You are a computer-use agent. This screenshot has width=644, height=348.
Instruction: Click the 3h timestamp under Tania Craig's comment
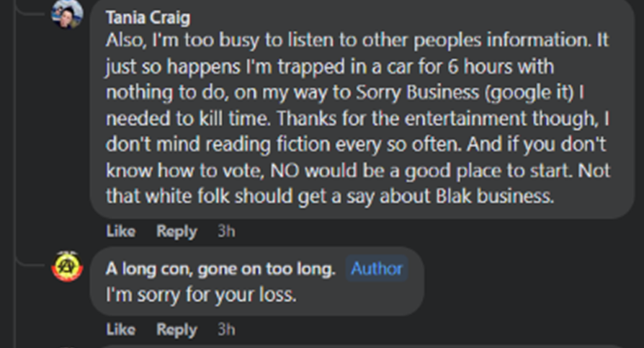(x=226, y=231)
